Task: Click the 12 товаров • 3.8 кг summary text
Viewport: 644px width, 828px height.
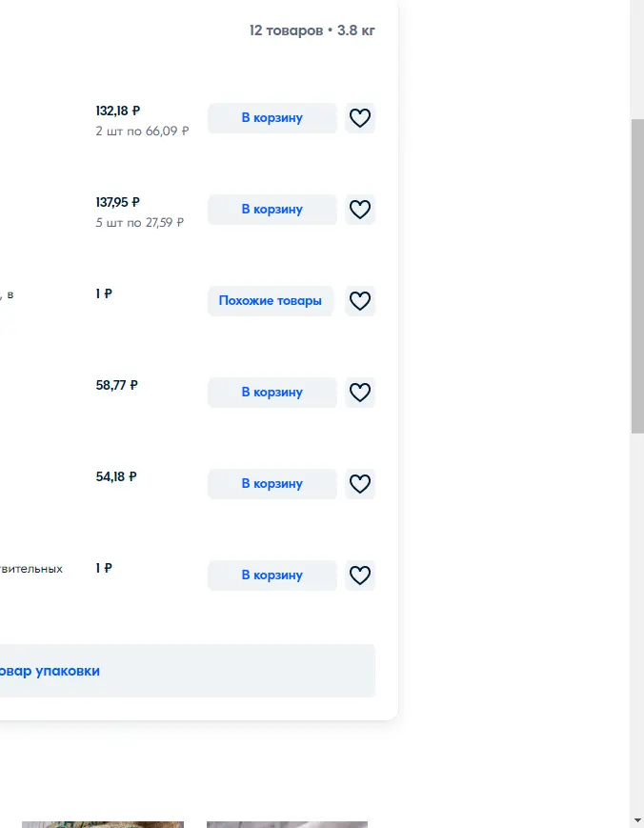Action: (312, 30)
